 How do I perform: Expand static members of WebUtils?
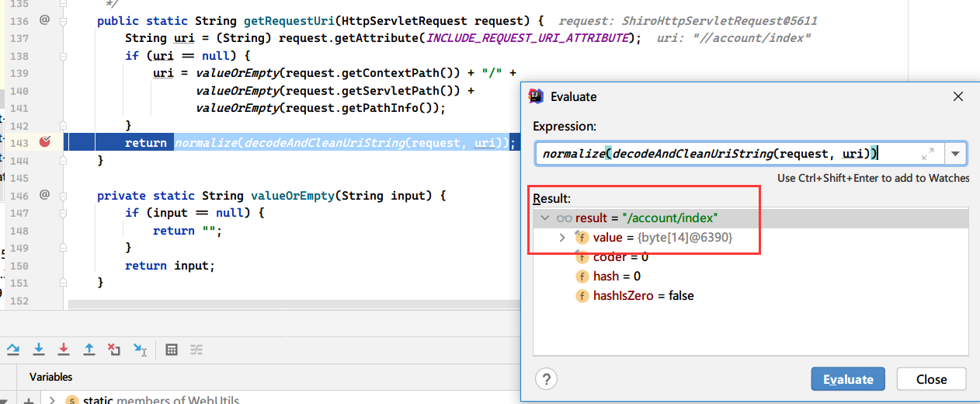click(x=52, y=401)
